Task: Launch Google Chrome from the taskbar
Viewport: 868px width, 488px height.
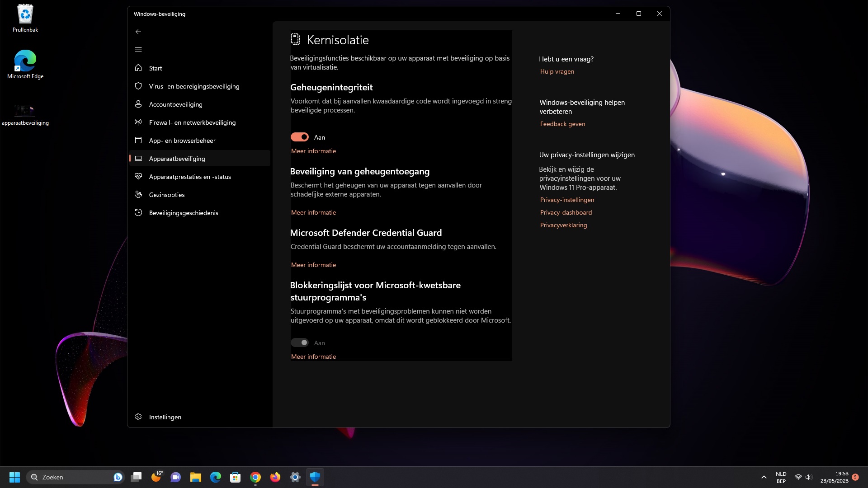Action: pyautogui.click(x=255, y=477)
